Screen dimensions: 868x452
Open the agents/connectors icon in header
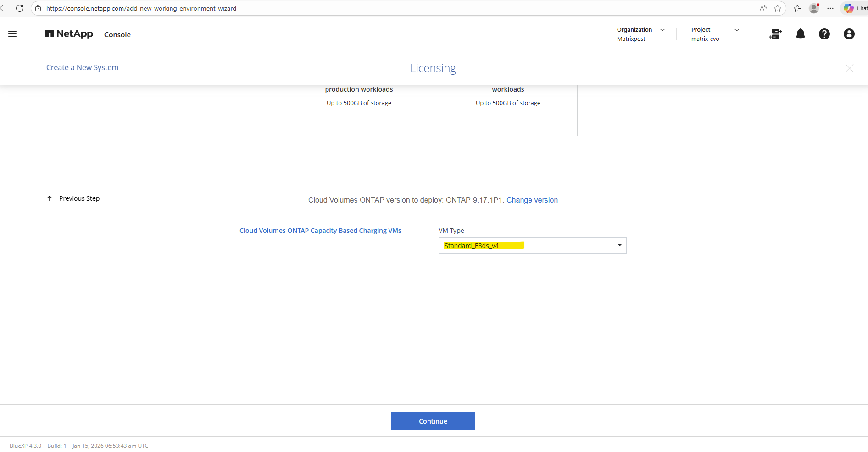click(775, 34)
